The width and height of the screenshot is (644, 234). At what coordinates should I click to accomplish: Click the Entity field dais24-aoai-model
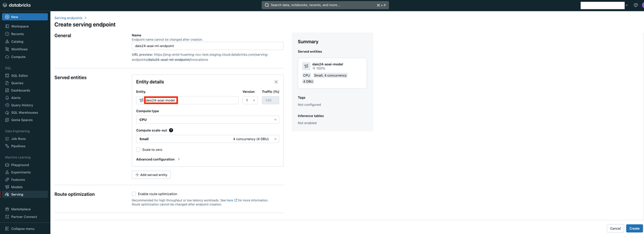point(187,100)
